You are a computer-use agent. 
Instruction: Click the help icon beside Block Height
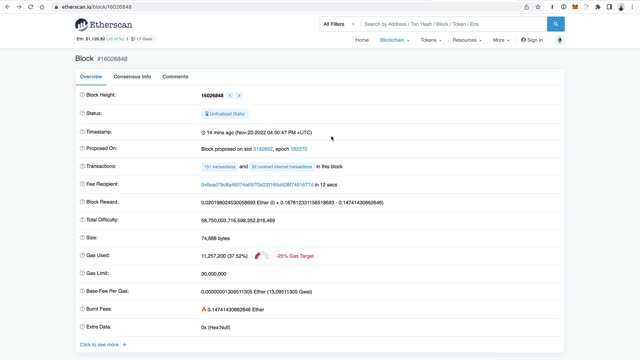[x=82, y=95]
